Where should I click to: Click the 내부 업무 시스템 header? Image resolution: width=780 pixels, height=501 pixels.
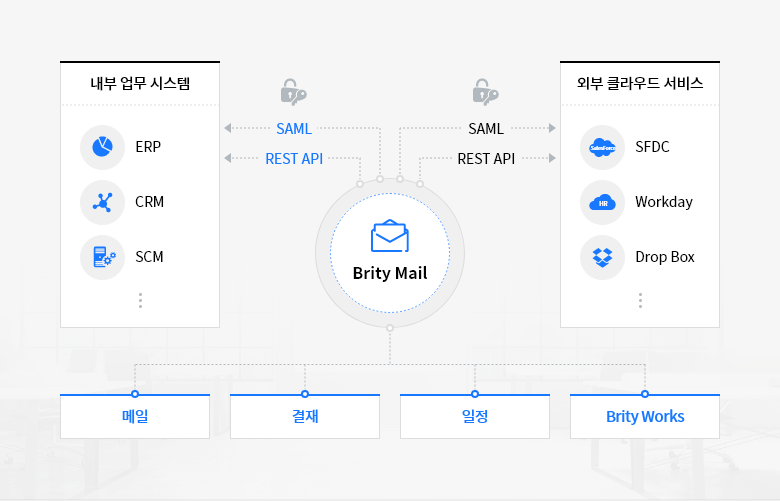click(140, 84)
